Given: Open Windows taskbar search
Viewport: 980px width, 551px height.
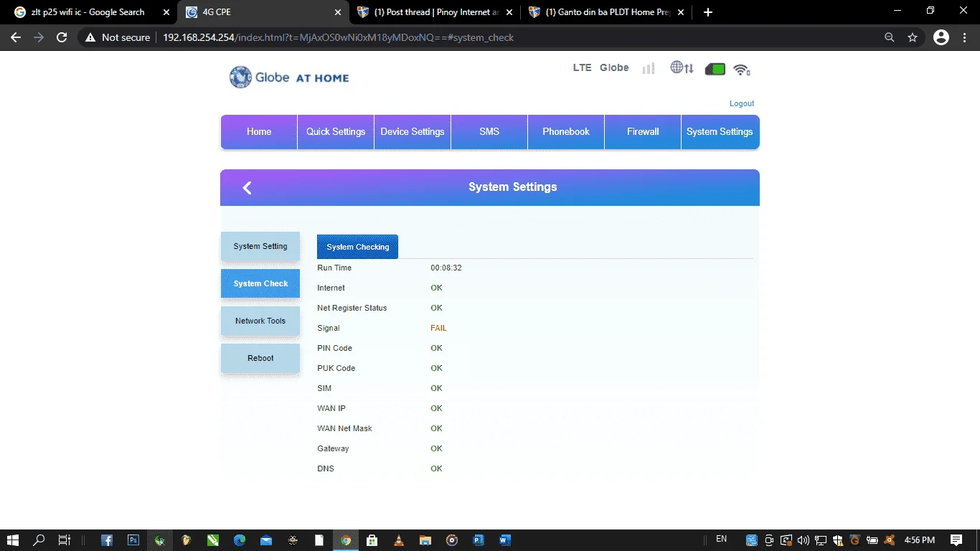Looking at the screenshot, I should 39,540.
